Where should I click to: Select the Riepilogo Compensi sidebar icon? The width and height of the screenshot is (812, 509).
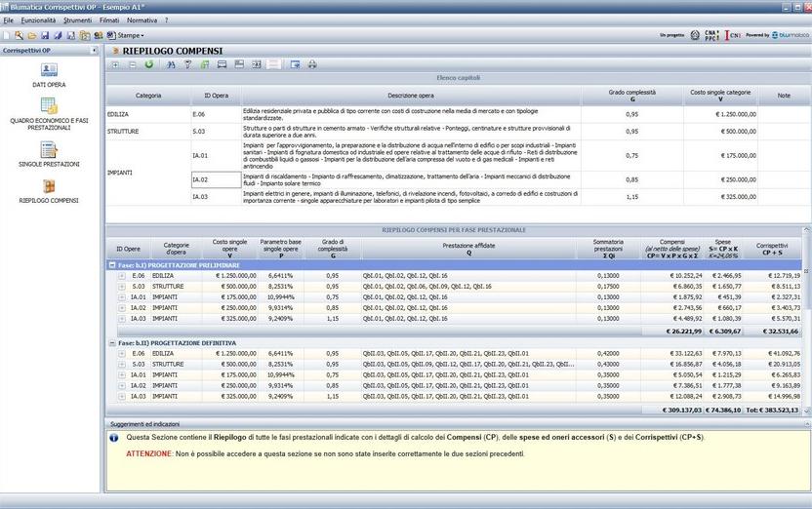[x=49, y=186]
